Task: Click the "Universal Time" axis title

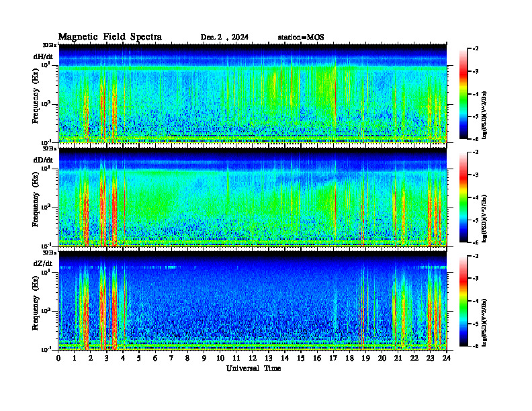Action: (253, 368)
